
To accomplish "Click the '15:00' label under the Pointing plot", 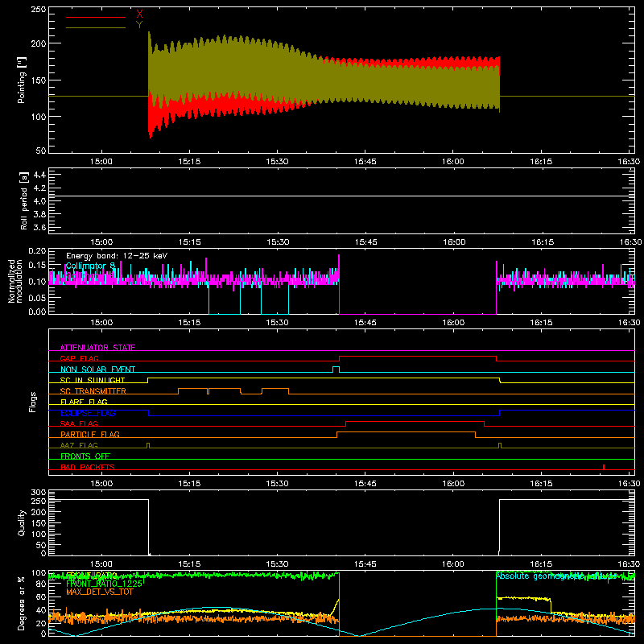I will point(101,162).
